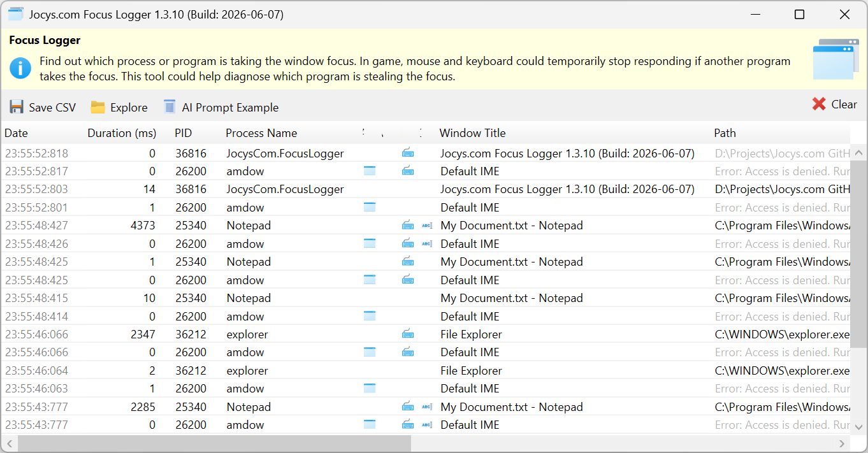Select the 23:55:48:415 date cell
Screen dimensions: 868x453
coord(36,298)
